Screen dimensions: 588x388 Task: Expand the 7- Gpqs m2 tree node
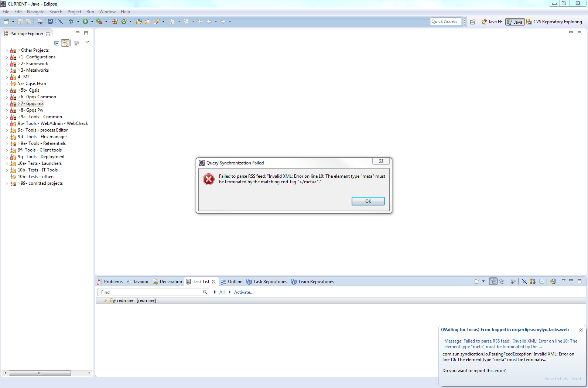click(7, 104)
